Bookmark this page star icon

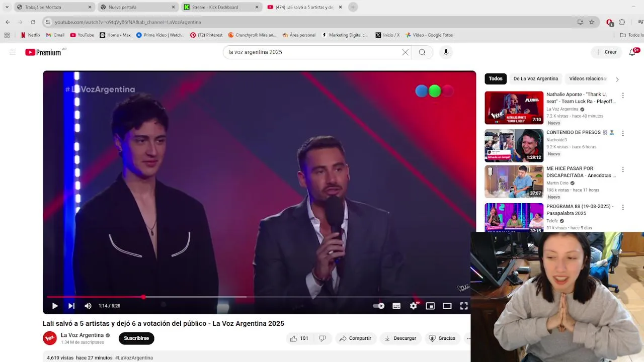(x=592, y=22)
